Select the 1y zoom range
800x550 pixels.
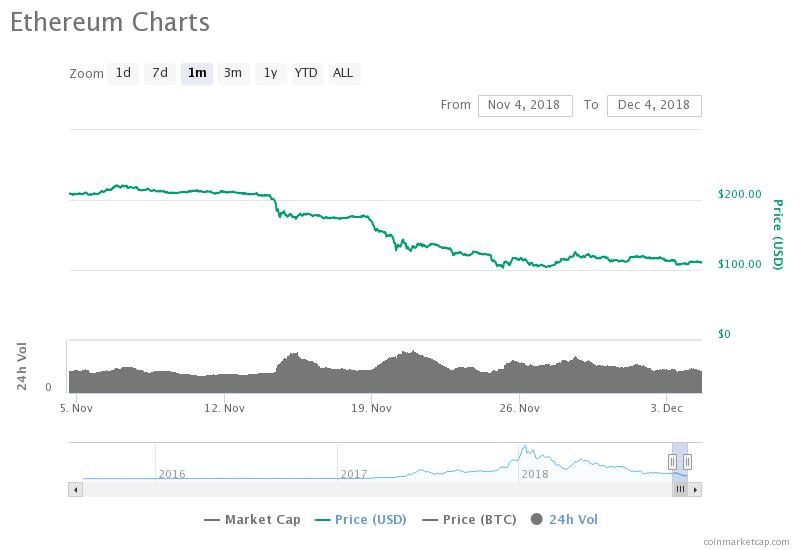[x=270, y=73]
